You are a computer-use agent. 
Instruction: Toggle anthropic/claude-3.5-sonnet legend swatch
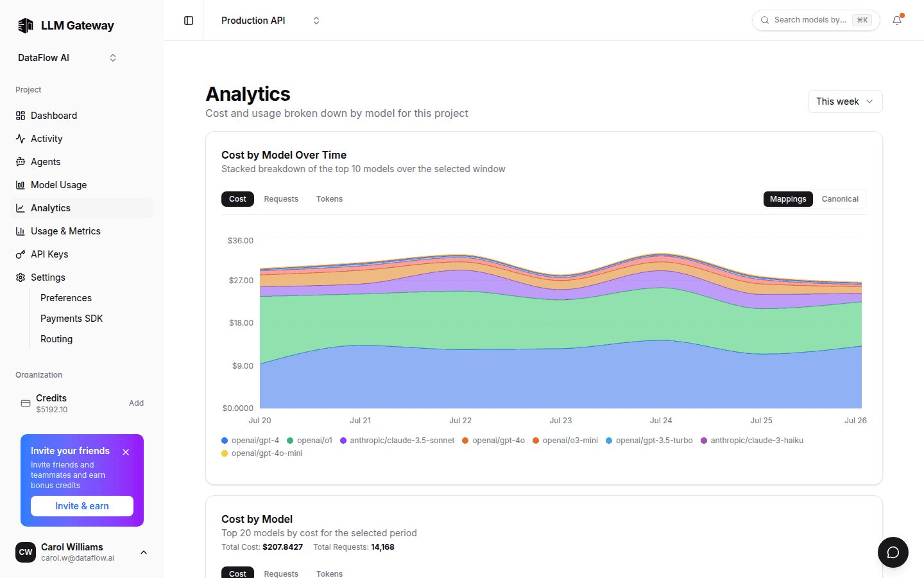click(x=343, y=441)
